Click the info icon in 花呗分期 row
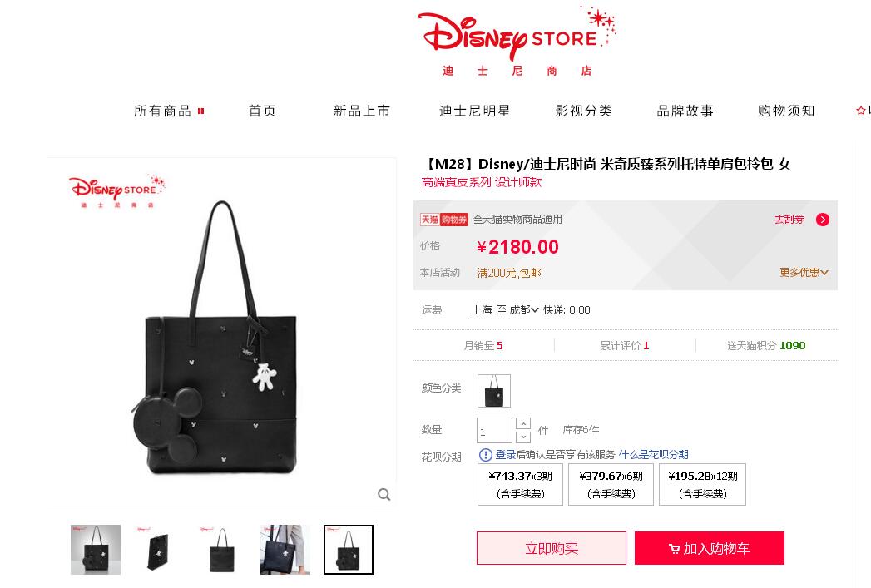This screenshot has height=588, width=871. click(x=486, y=455)
